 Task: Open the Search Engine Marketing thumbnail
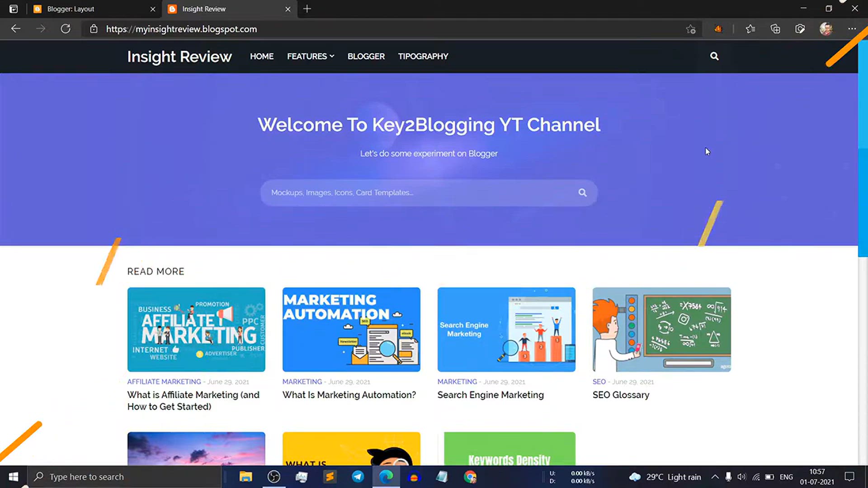[506, 329]
